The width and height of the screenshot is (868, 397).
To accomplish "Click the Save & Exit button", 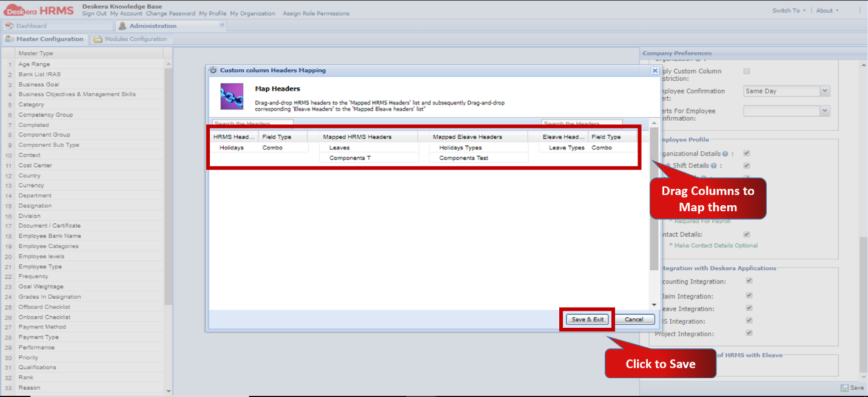I will pos(586,319).
